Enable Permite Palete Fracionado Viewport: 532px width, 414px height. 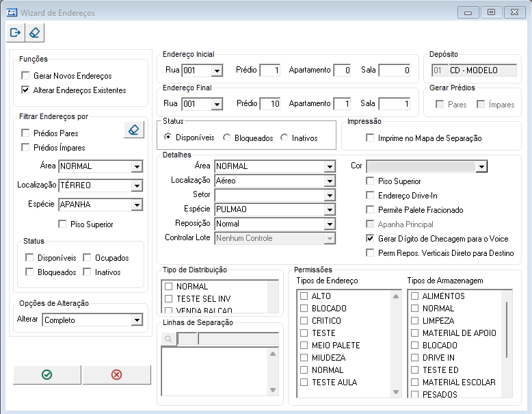(x=370, y=209)
